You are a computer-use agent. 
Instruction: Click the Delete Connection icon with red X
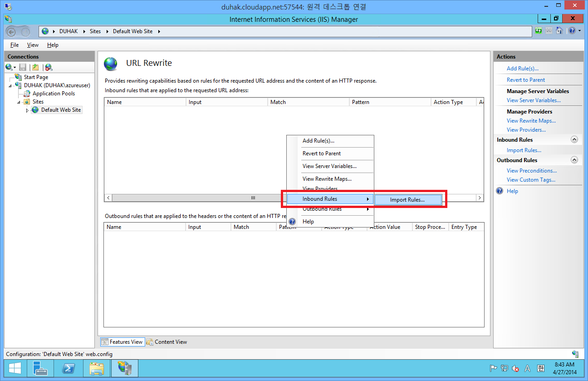[x=49, y=67]
